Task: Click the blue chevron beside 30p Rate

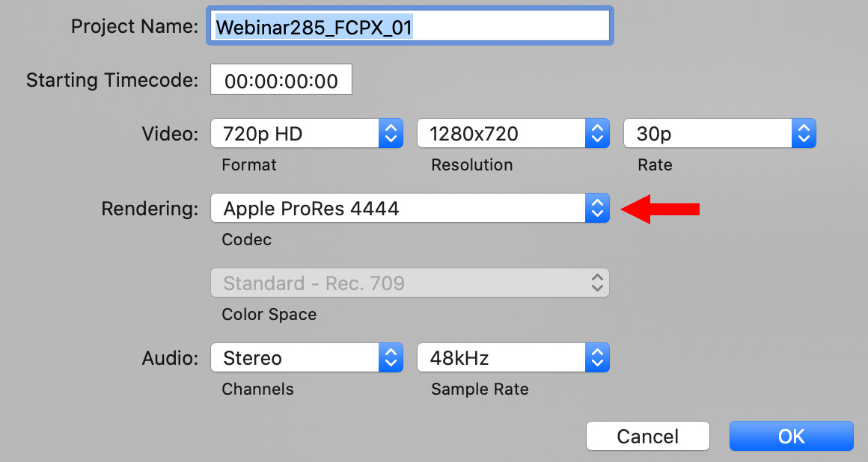Action: (x=804, y=133)
